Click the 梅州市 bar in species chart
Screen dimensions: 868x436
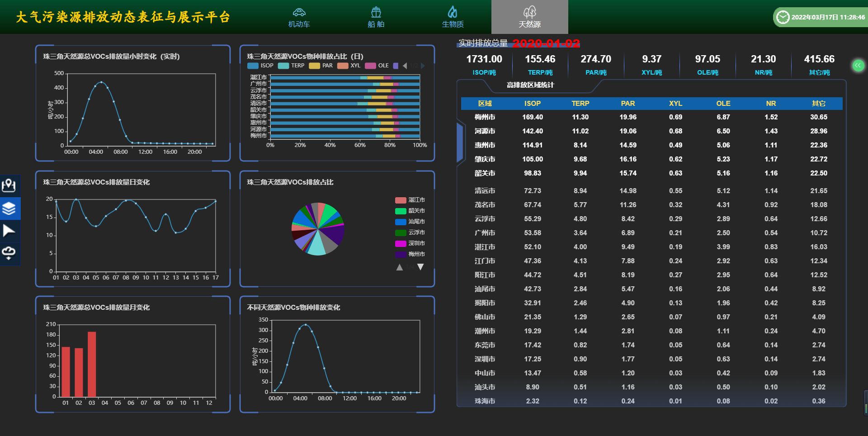345,136
